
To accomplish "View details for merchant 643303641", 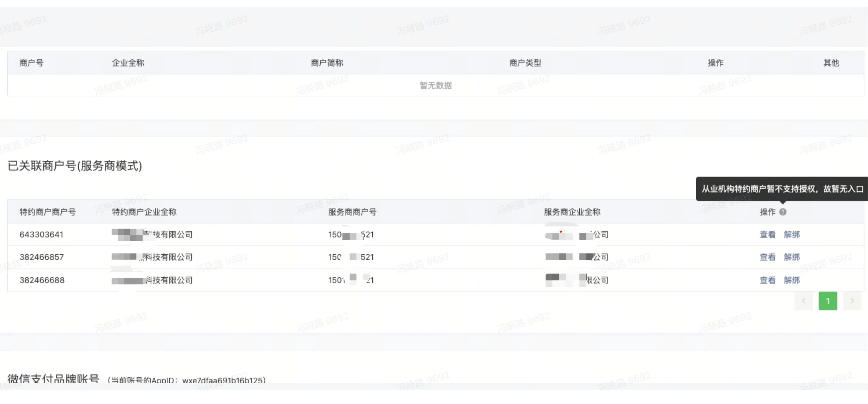I will (x=767, y=235).
